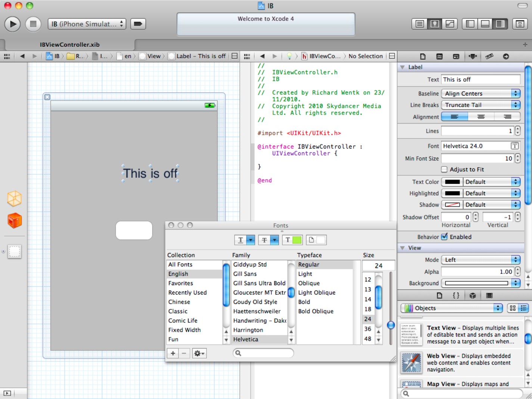Open the Baseline Align Centers dropdown
This screenshot has height=399, width=532.
pos(481,93)
